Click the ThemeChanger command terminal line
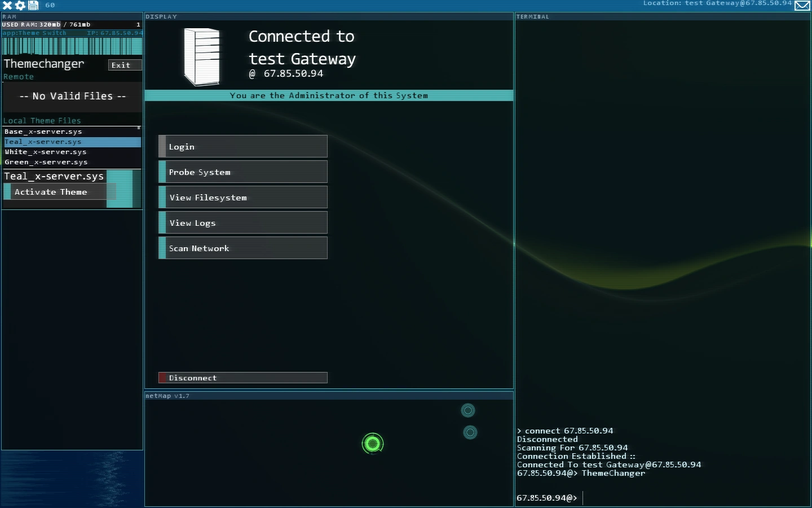Image resolution: width=812 pixels, height=508 pixels. click(581, 473)
